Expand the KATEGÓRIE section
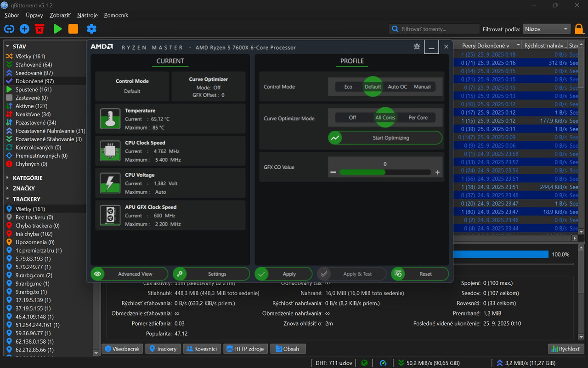Screen dimensions: 588x368 coord(7,178)
